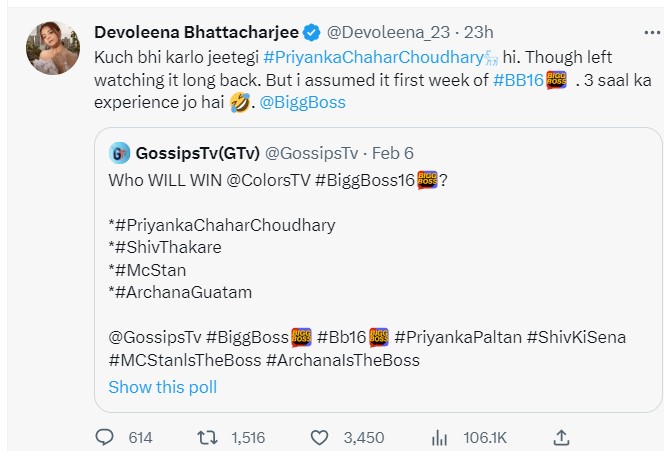Screen dimensions: 664x451
Task: Open GossipsTv's small profile avatar
Action: pos(119,153)
